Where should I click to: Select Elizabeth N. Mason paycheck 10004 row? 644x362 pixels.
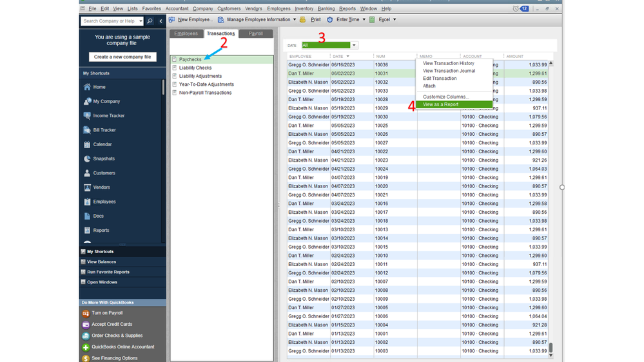[x=417, y=325]
